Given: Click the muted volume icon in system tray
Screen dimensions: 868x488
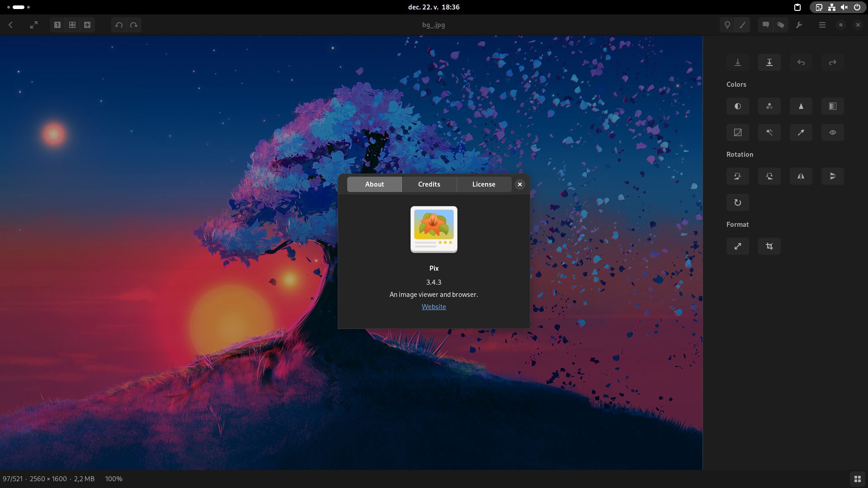Looking at the screenshot, I should 844,7.
